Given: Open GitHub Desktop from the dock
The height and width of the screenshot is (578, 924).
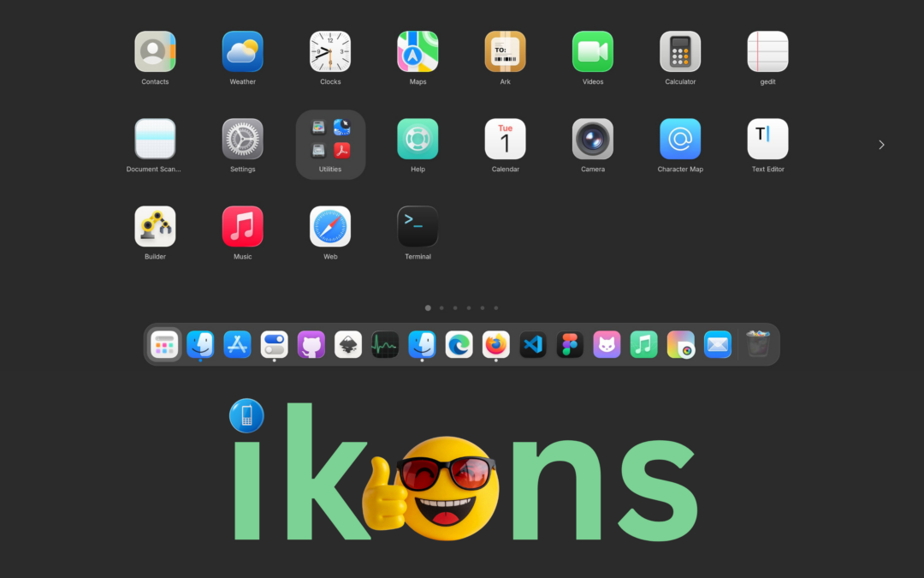Looking at the screenshot, I should (x=311, y=344).
